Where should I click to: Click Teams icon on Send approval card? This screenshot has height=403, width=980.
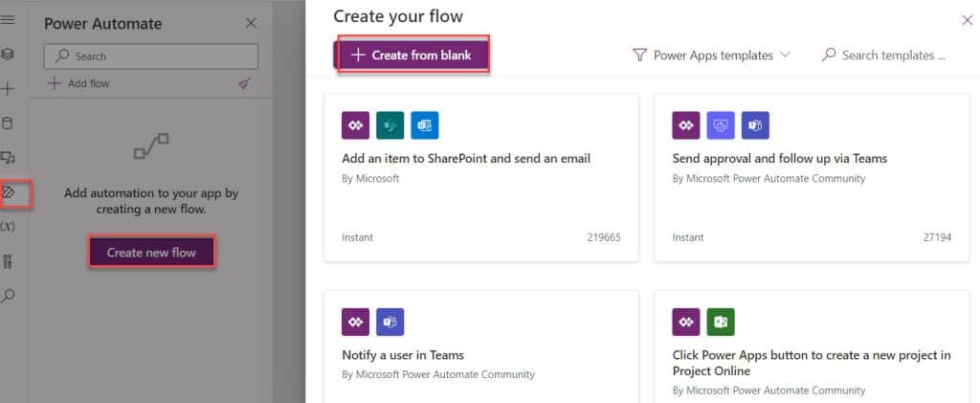[756, 125]
